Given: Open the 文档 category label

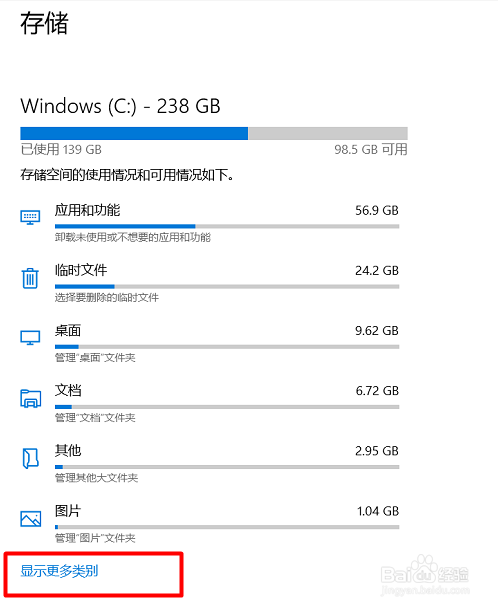Looking at the screenshot, I should tap(68, 390).
